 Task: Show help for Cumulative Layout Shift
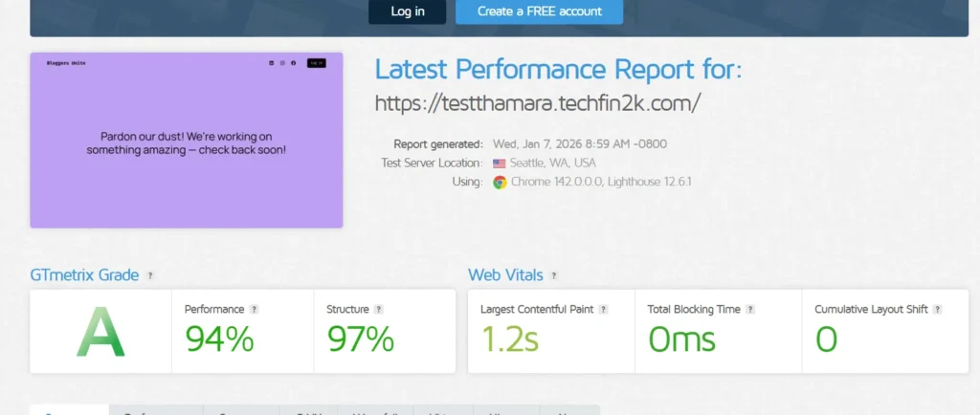tap(938, 310)
